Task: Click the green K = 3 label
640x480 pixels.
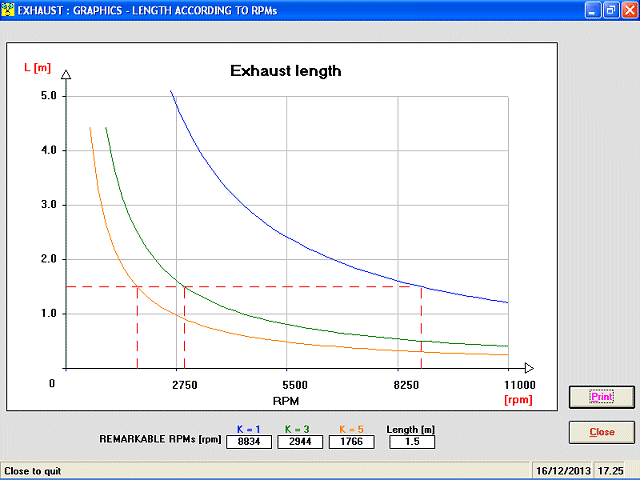Action: coord(297,429)
